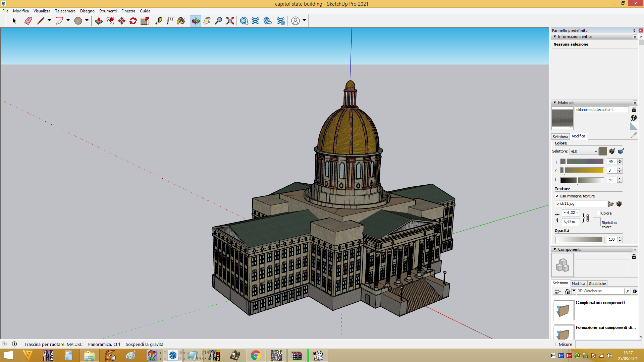Choose the Move tool
The image size is (644, 362).
(121, 21)
